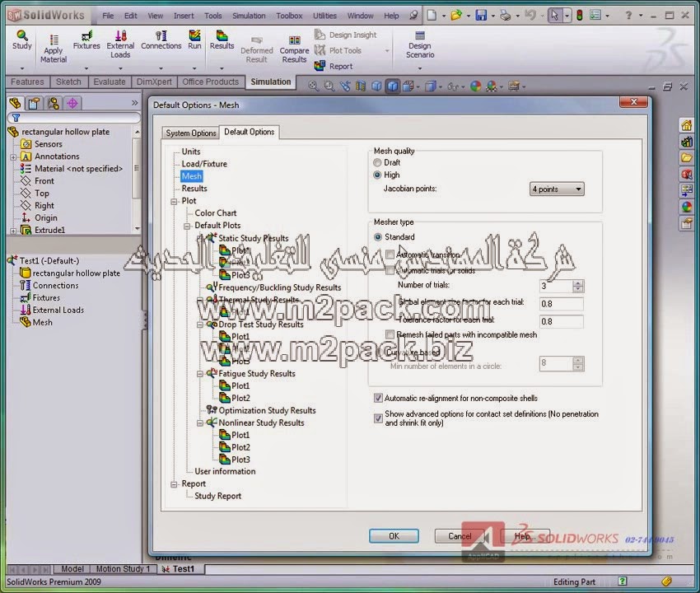This screenshot has width=700, height=593.
Task: Click the Cancel button
Action: pos(460,536)
